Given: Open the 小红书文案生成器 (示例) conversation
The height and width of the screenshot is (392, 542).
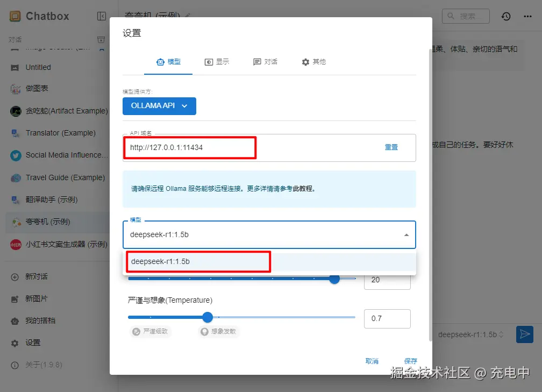Looking at the screenshot, I should (x=57, y=244).
